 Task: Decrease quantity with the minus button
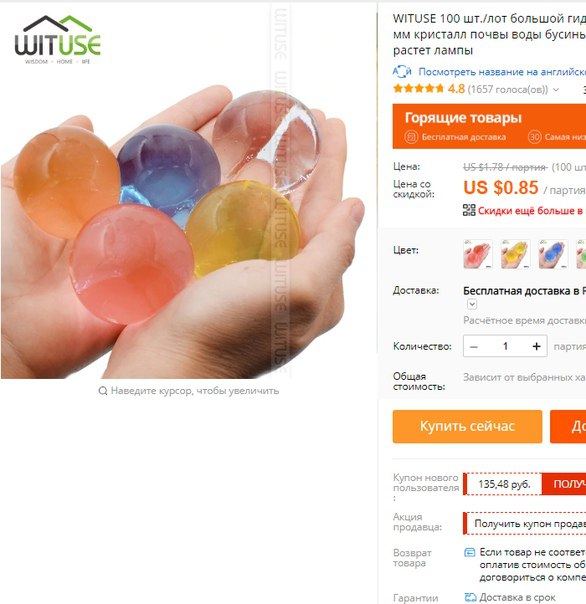[474, 346]
